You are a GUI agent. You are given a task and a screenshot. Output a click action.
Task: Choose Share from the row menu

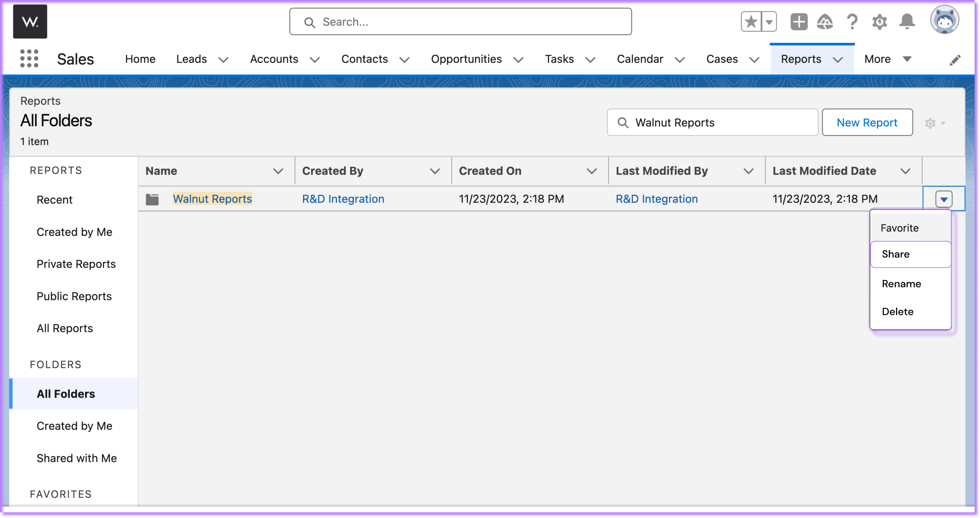click(x=910, y=254)
